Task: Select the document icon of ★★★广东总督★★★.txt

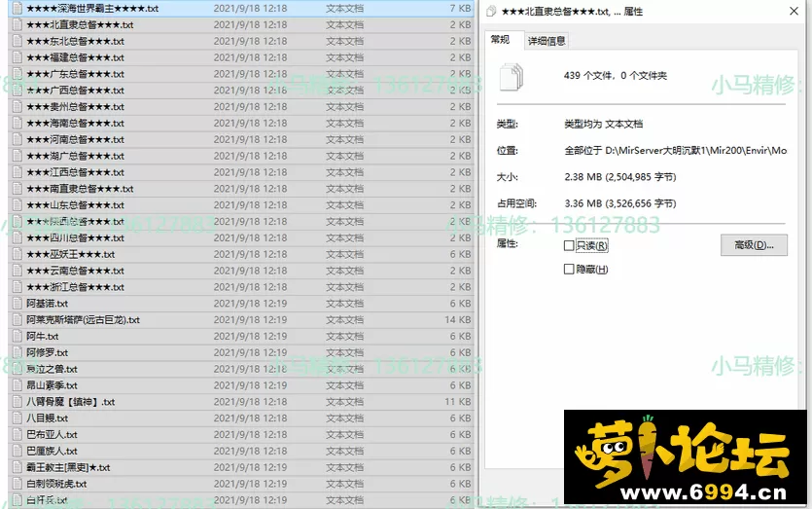Action: [18, 74]
